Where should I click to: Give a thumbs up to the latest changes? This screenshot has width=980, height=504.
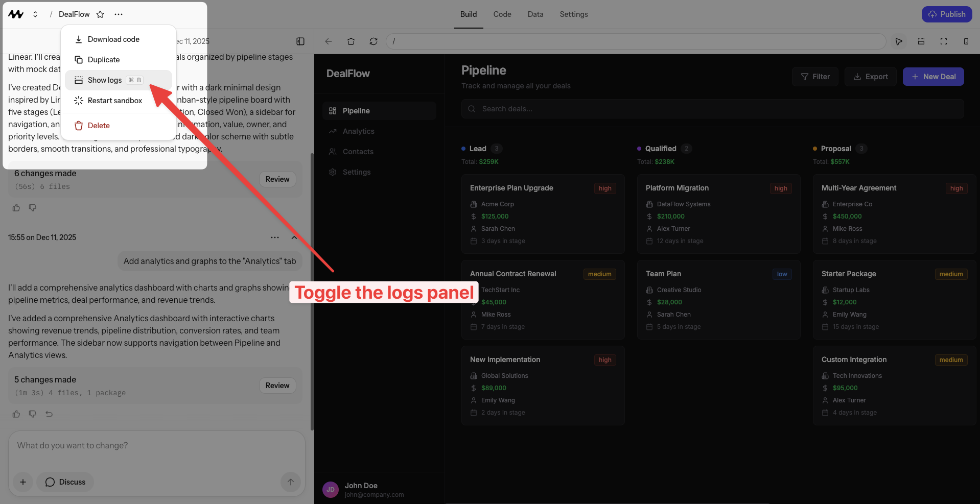(x=16, y=414)
